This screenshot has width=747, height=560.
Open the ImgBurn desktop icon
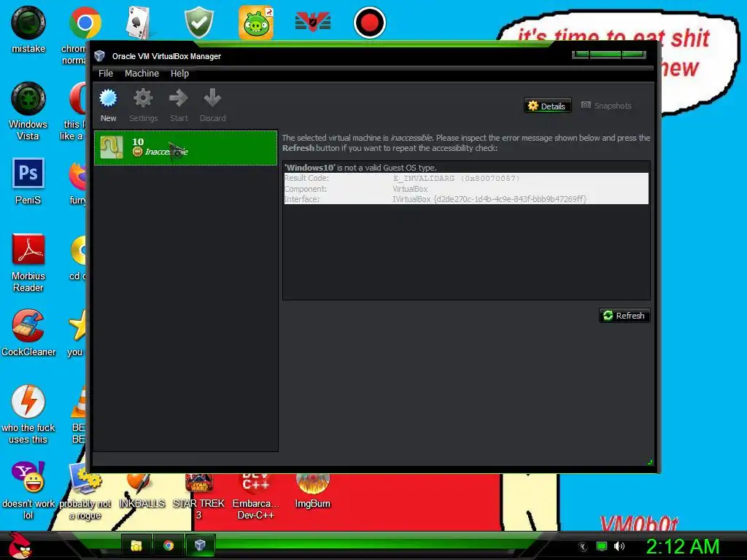(312, 491)
